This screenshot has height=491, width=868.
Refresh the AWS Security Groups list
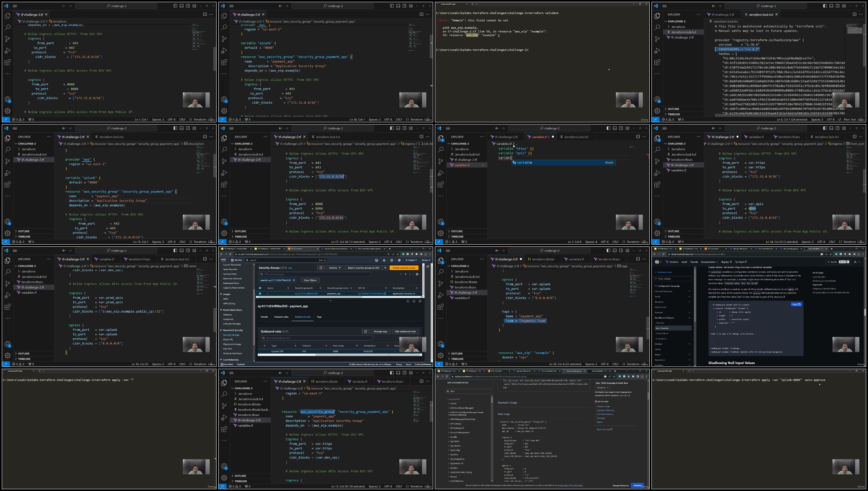tap(321, 267)
